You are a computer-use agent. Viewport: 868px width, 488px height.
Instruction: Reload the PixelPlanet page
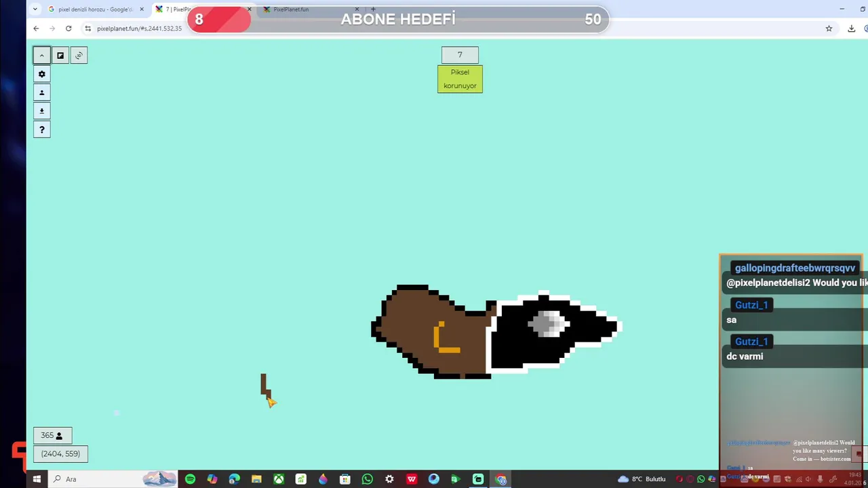pyautogui.click(x=68, y=28)
